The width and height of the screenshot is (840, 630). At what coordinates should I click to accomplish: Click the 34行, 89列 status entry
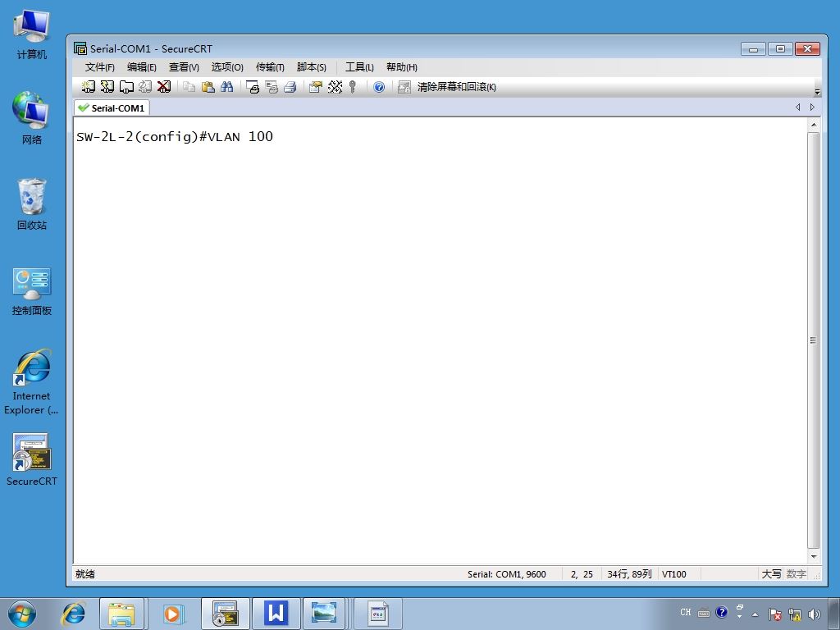point(629,573)
